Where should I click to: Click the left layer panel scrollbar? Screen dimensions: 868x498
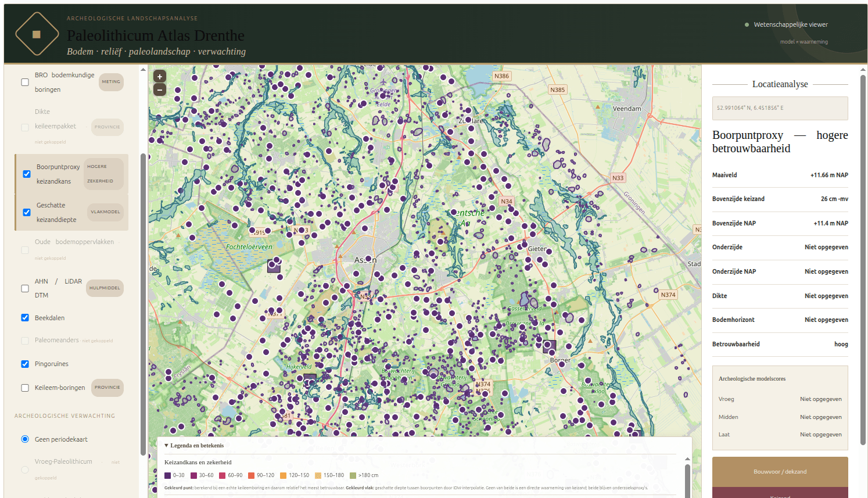[143, 304]
